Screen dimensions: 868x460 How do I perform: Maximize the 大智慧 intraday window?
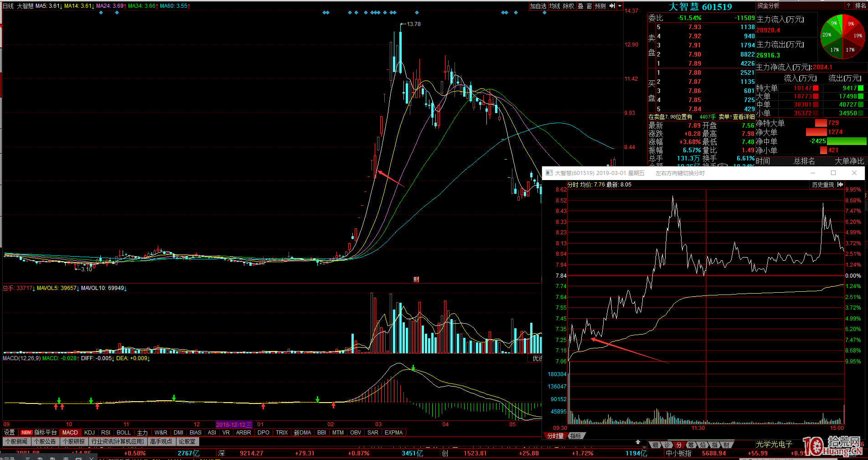click(x=833, y=173)
